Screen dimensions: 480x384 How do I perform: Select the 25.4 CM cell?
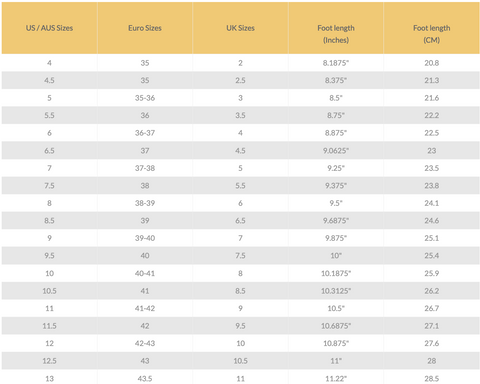coord(432,256)
